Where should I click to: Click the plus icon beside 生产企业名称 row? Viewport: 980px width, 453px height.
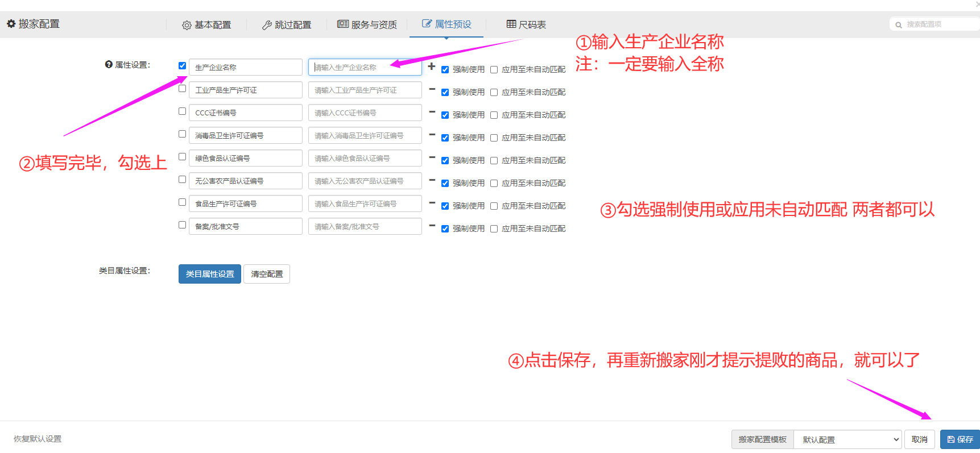pos(432,67)
